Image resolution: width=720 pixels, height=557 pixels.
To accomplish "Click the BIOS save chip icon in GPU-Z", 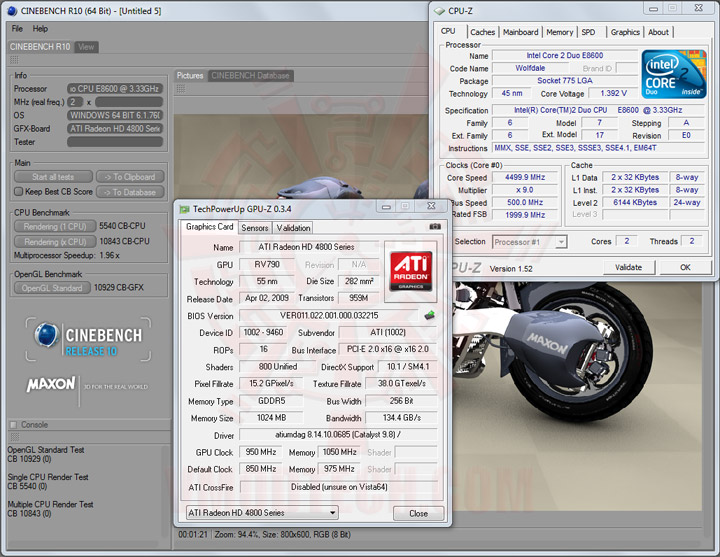I will (430, 315).
